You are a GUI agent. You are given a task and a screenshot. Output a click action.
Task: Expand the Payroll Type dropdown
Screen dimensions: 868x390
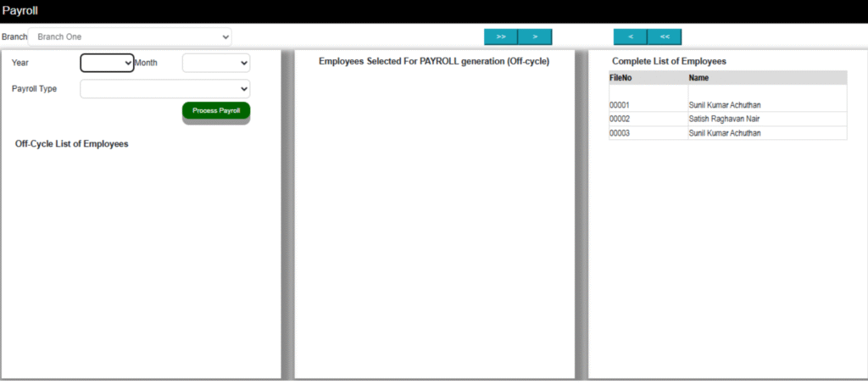pos(165,89)
